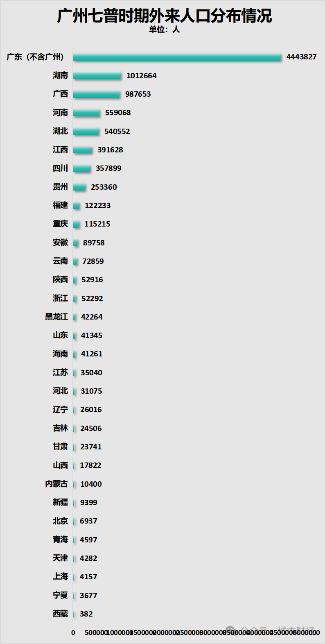Select the 重庆 category label
This screenshot has width=325, height=644.
click(60, 224)
